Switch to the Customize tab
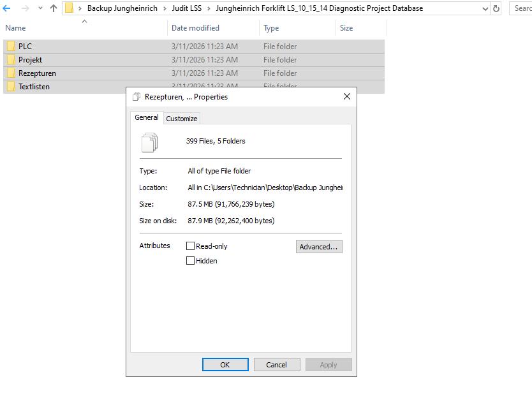The height and width of the screenshot is (405, 532). [182, 118]
